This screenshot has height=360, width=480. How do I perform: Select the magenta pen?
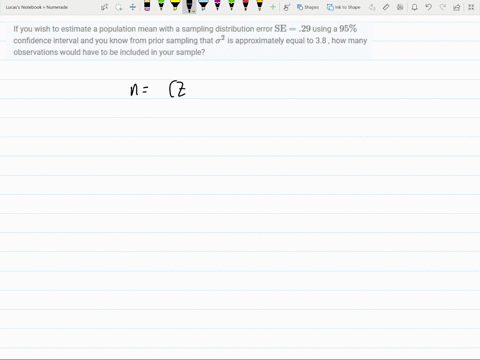coord(217,6)
